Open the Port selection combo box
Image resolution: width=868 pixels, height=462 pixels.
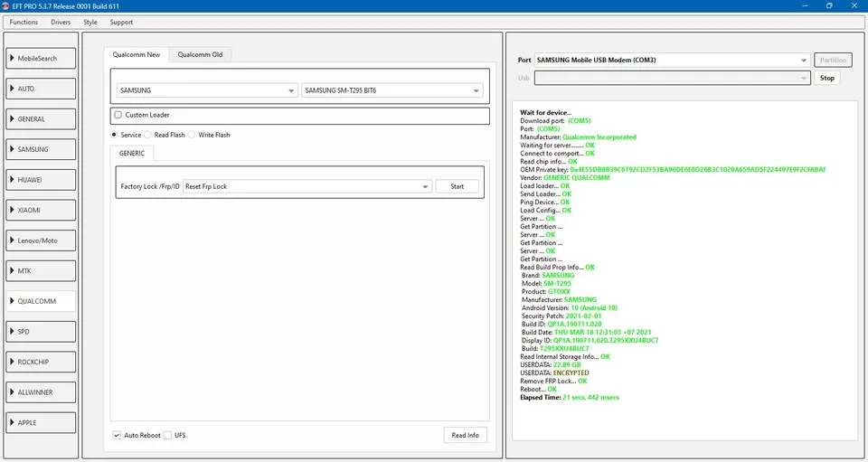[x=672, y=60]
